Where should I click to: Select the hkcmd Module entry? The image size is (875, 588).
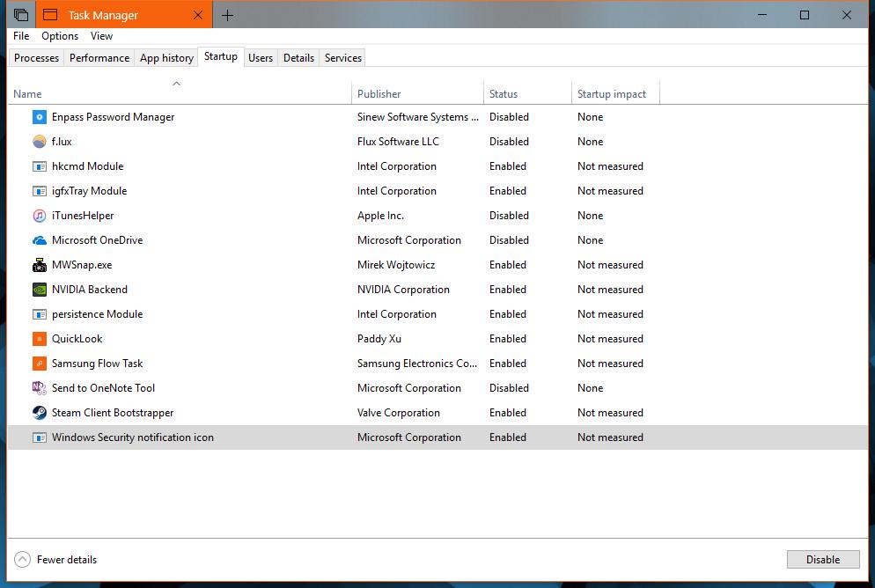(x=88, y=166)
